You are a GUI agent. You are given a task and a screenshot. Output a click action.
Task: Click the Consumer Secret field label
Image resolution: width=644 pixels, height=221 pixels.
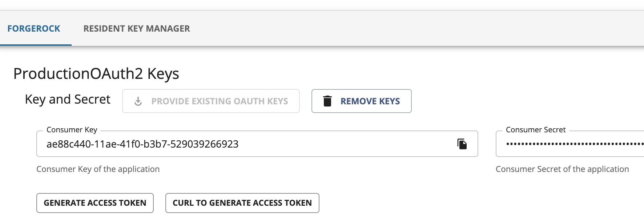pos(536,130)
